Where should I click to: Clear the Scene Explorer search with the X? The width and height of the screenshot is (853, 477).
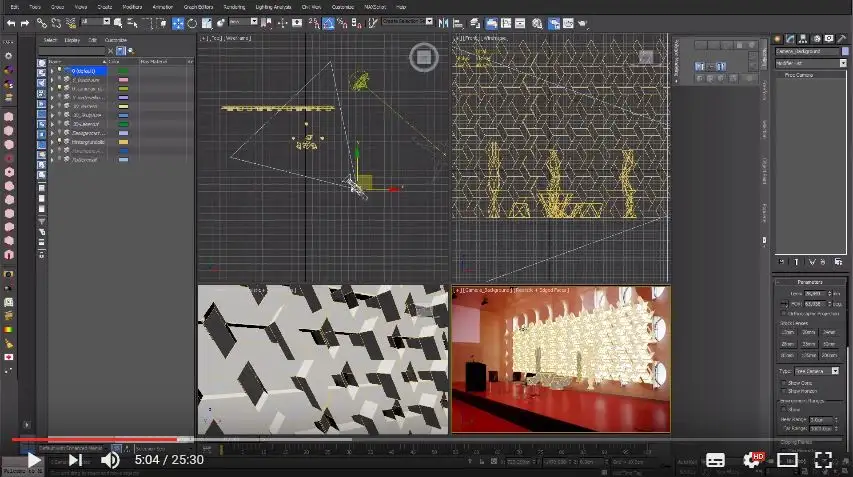(x=111, y=51)
